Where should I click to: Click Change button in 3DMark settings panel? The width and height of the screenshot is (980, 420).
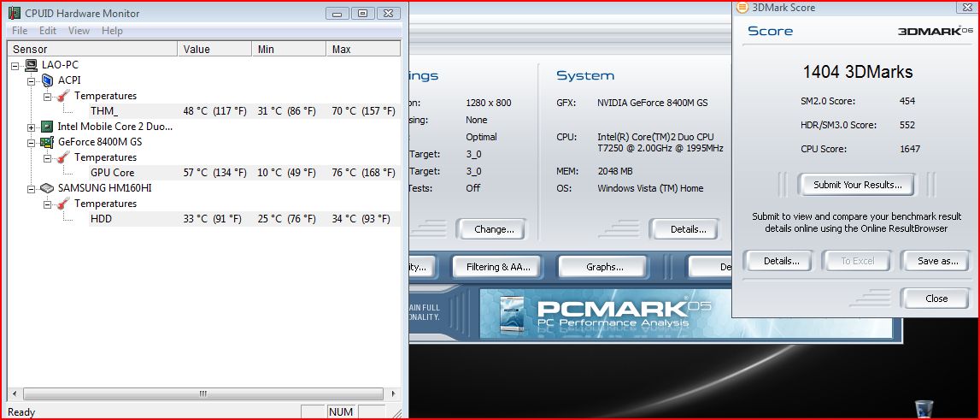coord(494,229)
